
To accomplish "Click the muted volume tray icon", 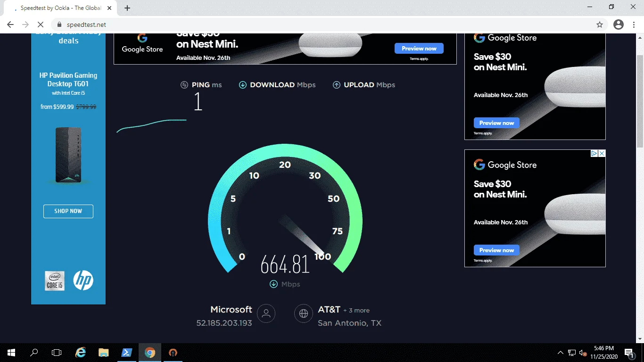I will (583, 353).
